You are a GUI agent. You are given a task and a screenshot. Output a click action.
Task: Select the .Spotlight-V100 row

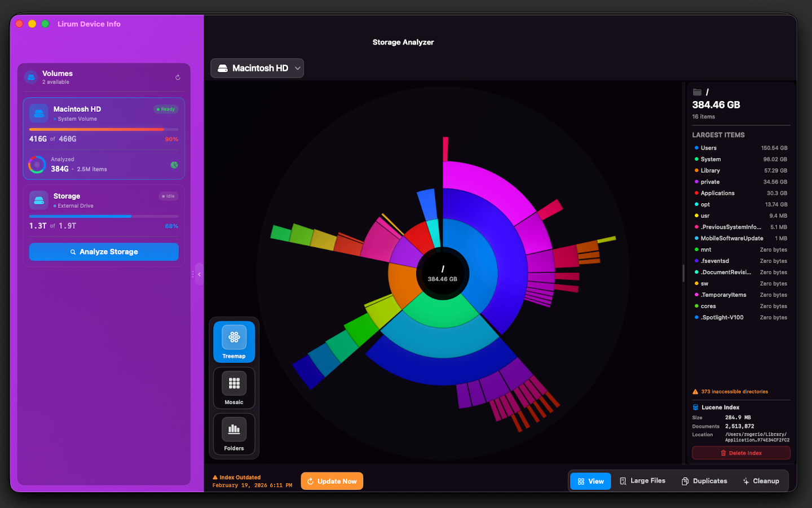pos(741,317)
